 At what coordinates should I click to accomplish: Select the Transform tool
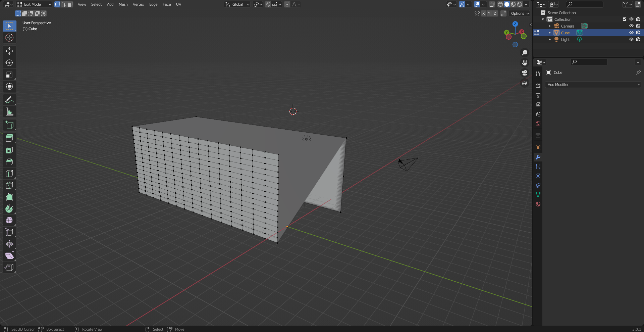9,86
